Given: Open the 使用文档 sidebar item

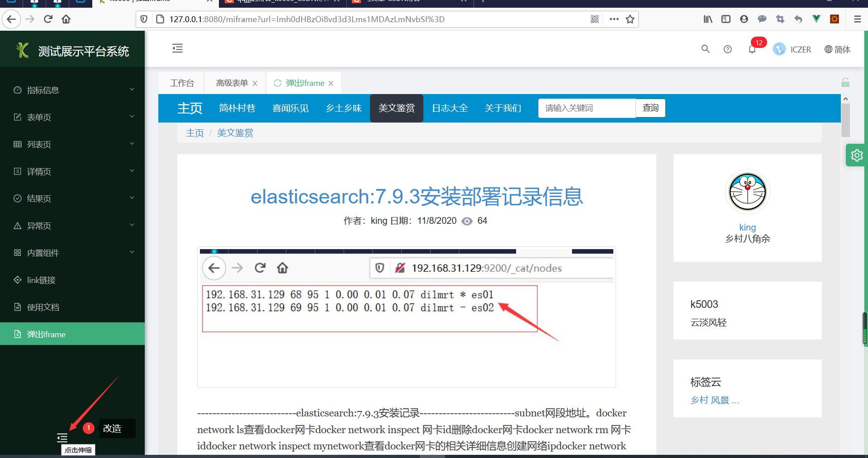Looking at the screenshot, I should 72,307.
